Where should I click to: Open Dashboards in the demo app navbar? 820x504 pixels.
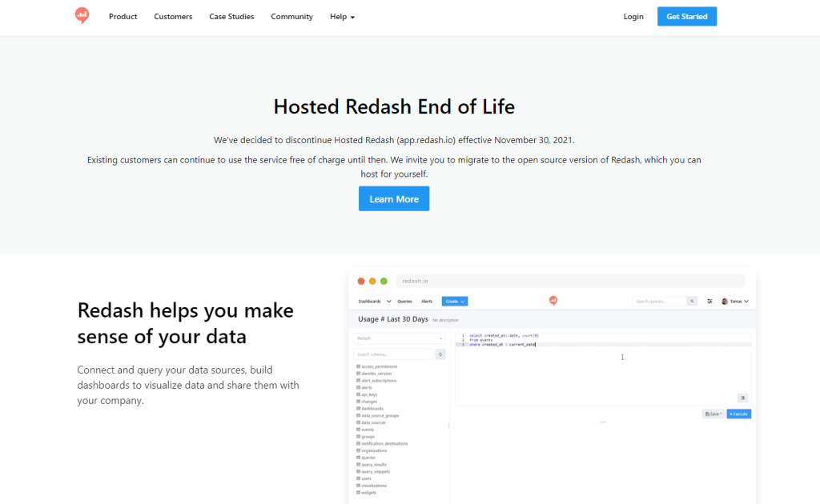[369, 302]
